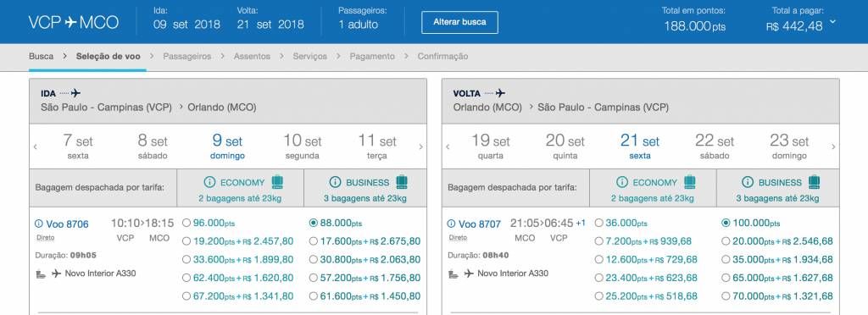
Task: Click the seat icon under Voo 8706
Action: (x=41, y=274)
